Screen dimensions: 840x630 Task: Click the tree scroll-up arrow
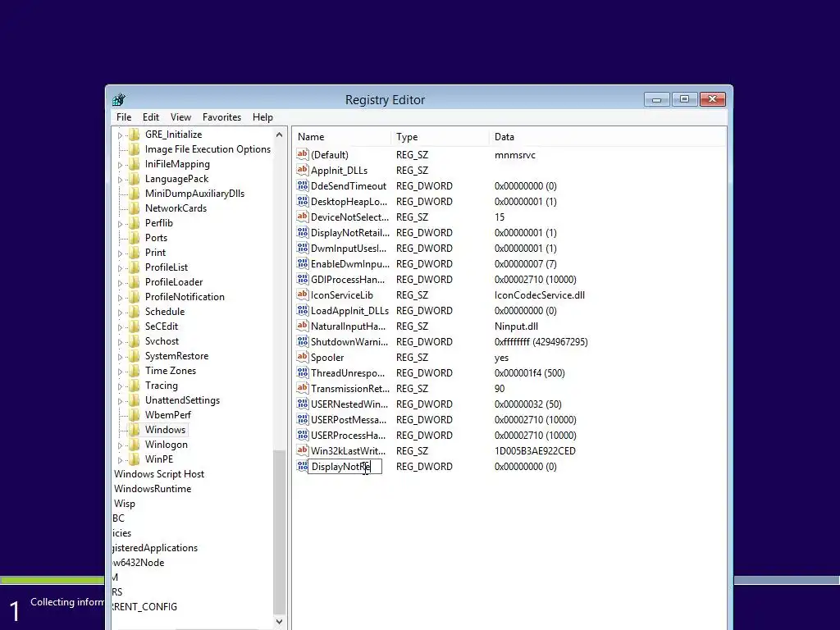pyautogui.click(x=279, y=135)
